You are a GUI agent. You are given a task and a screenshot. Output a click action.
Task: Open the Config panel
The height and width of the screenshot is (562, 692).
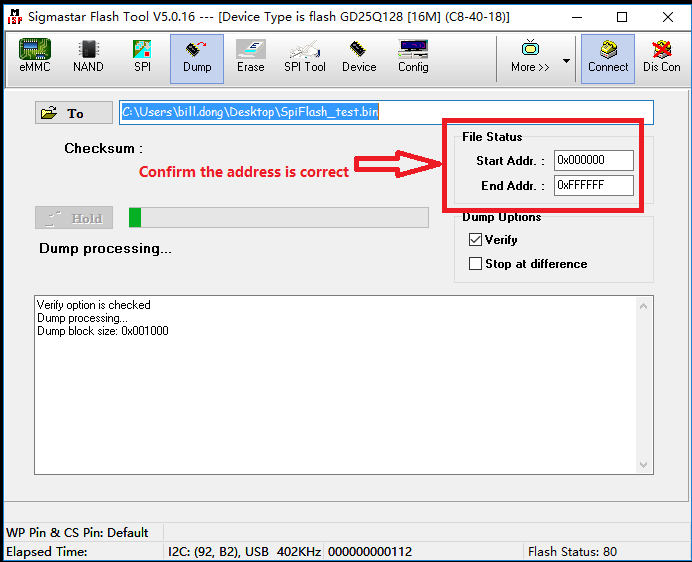[x=413, y=57]
